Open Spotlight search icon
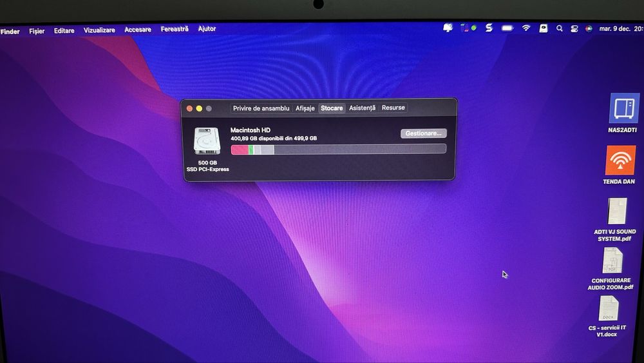The image size is (644, 363). coord(560,28)
